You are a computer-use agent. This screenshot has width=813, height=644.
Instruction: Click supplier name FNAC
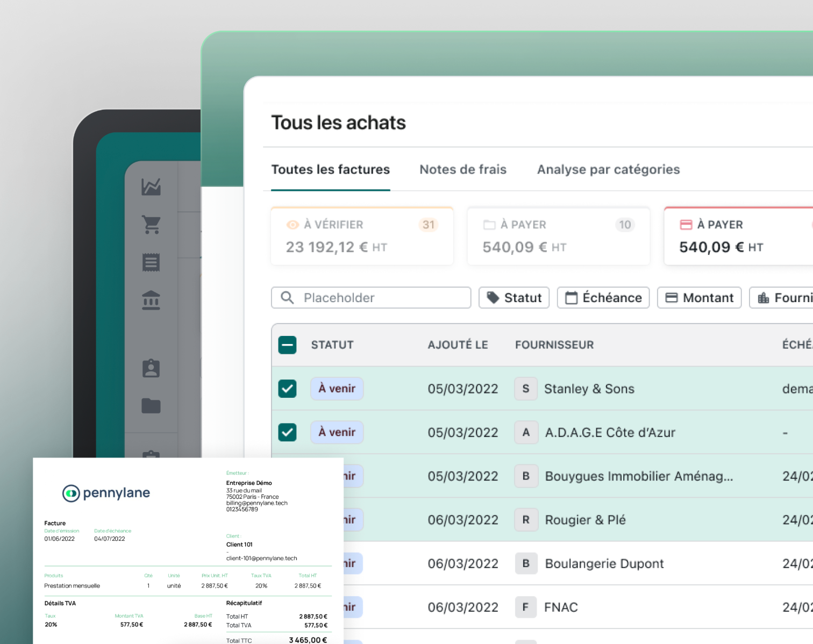point(561,607)
